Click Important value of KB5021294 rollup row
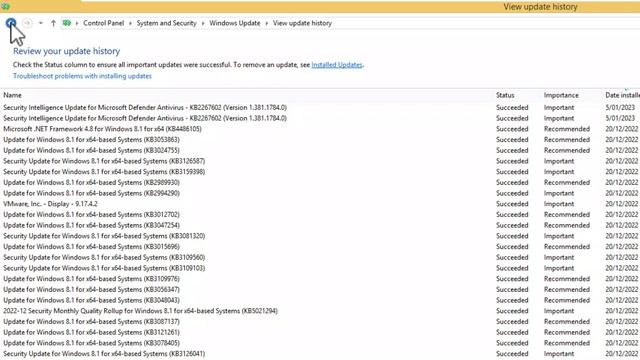 [x=559, y=311]
